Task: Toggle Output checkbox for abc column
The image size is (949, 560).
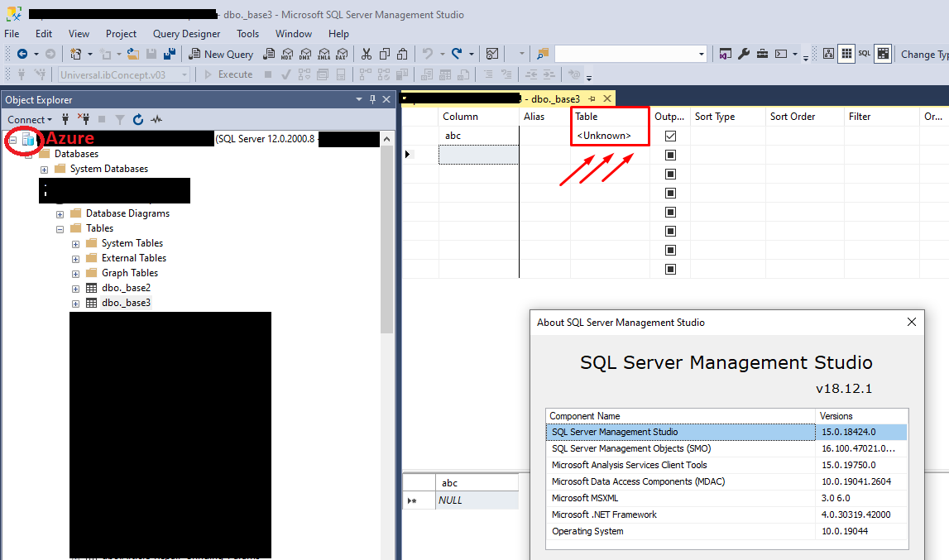Action: (670, 136)
